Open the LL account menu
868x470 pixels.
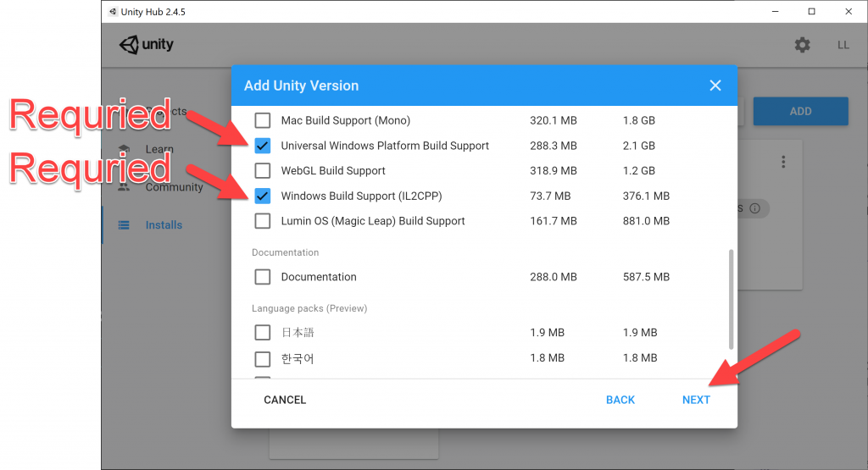[843, 46]
